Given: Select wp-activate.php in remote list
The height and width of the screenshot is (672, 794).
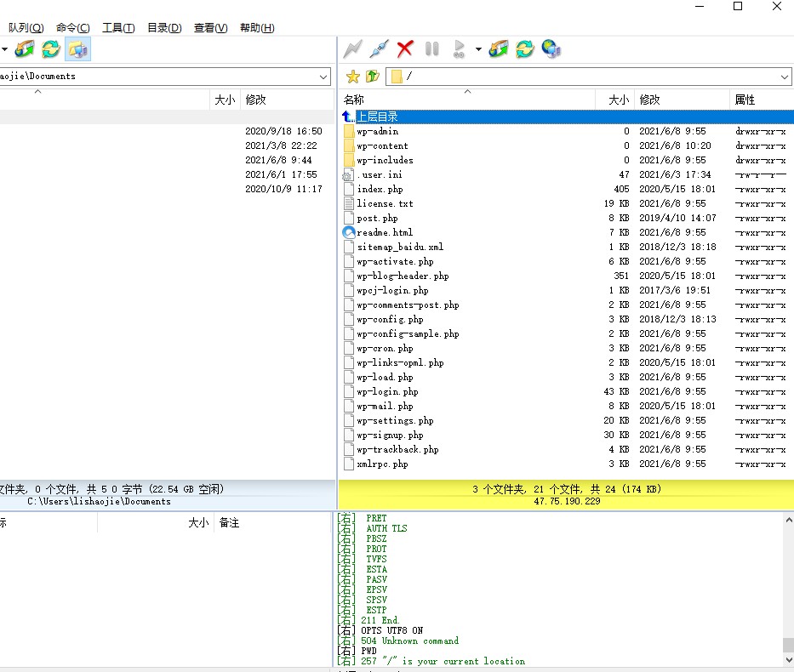Looking at the screenshot, I should pos(395,262).
